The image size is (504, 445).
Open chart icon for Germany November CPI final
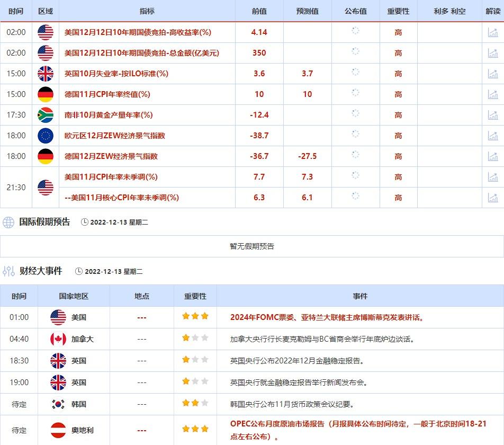pyautogui.click(x=493, y=94)
